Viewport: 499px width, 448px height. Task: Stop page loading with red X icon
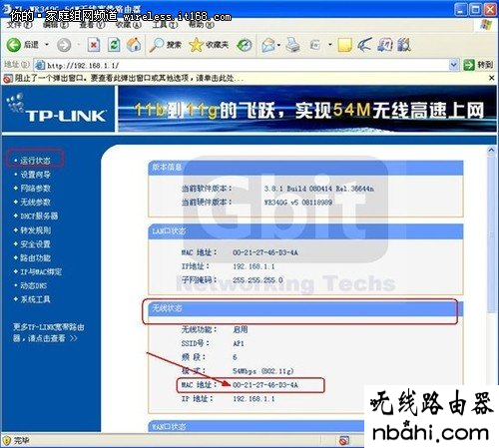pos(94,45)
